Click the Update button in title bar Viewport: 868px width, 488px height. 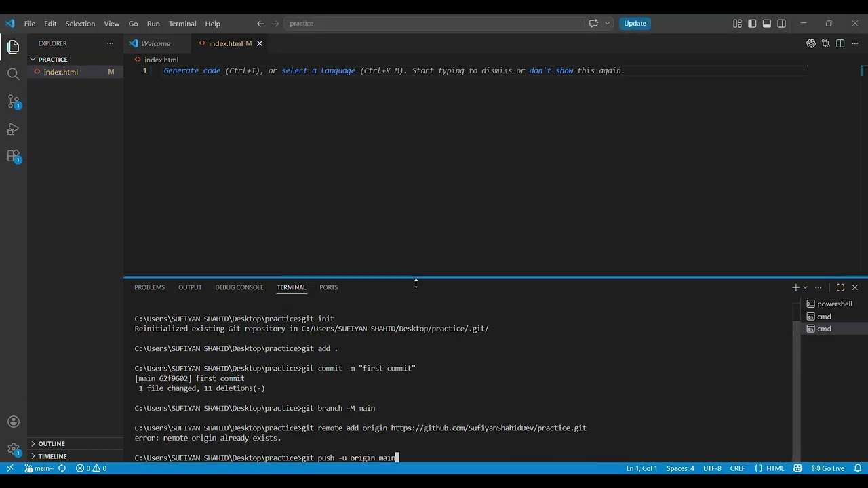(x=635, y=24)
